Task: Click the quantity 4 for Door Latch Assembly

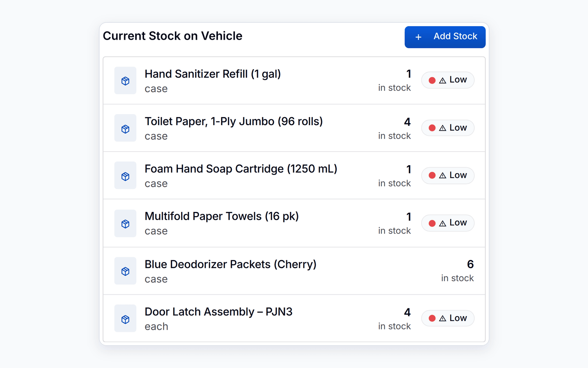Action: pos(407,312)
